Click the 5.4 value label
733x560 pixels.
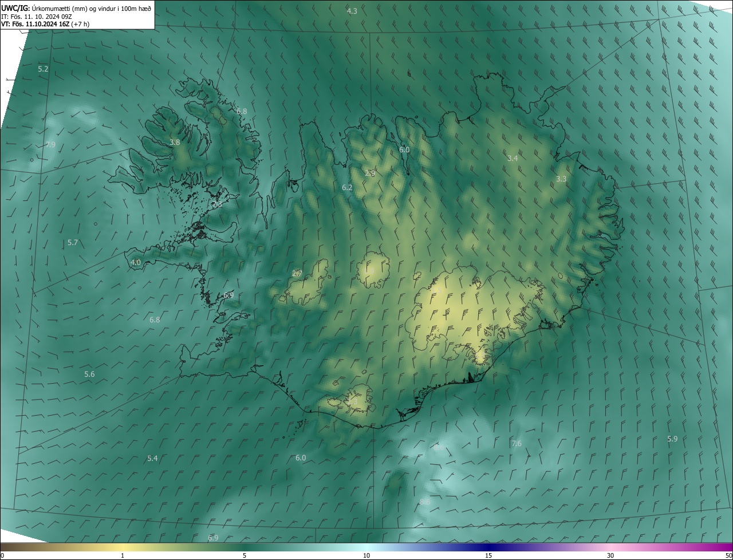pyautogui.click(x=152, y=458)
